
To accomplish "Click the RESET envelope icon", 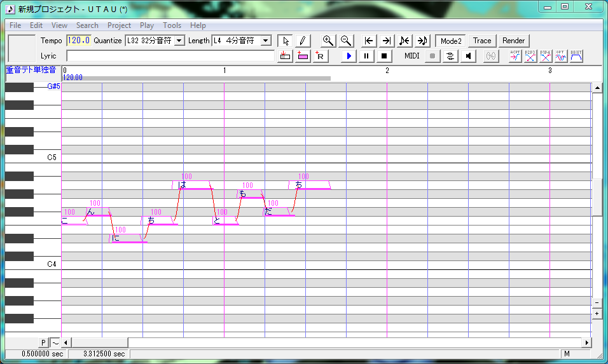I will pos(576,56).
